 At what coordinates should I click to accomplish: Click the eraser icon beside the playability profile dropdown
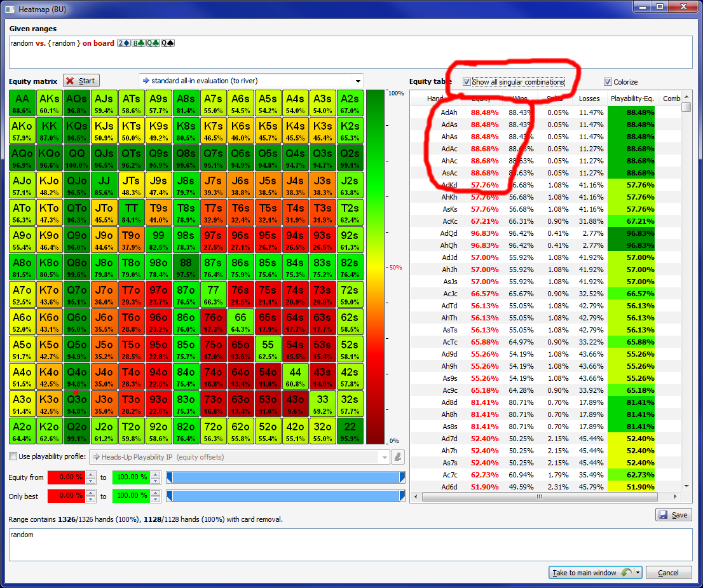(x=398, y=457)
